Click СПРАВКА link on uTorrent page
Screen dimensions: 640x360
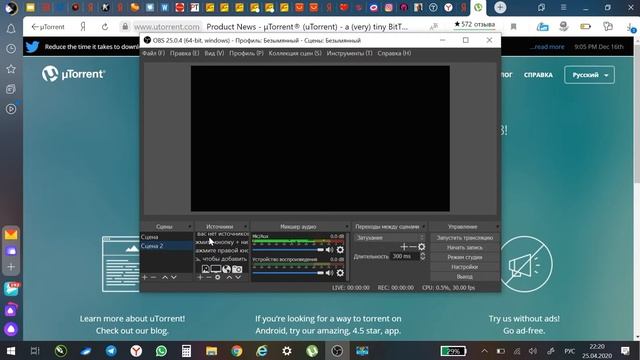coord(538,75)
